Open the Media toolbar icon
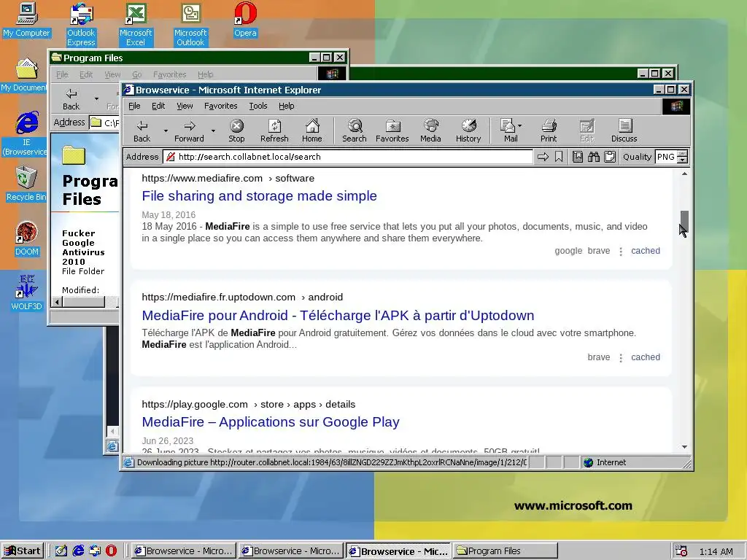Image resolution: width=747 pixels, height=560 pixels. click(x=430, y=131)
